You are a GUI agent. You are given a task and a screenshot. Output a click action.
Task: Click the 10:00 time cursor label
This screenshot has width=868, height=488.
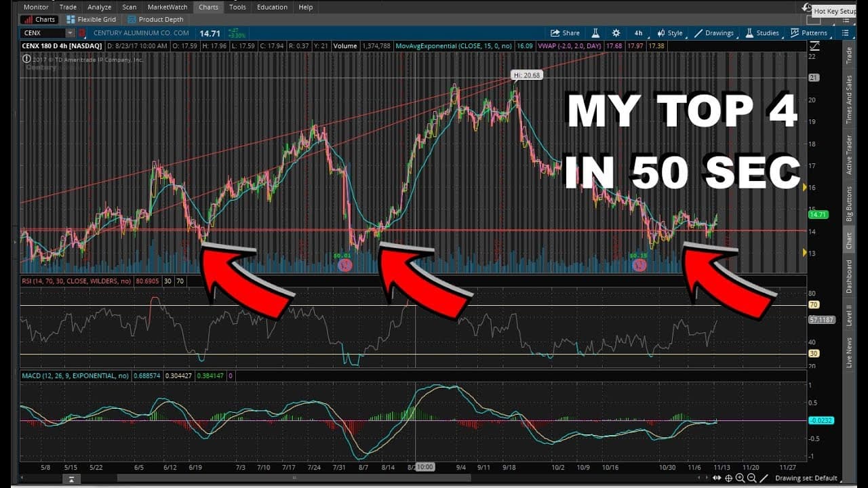click(x=425, y=467)
